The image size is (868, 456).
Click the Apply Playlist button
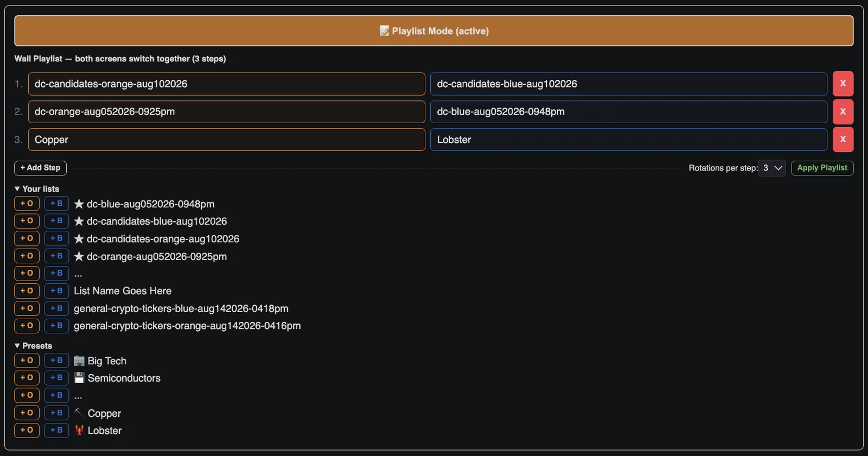(822, 168)
